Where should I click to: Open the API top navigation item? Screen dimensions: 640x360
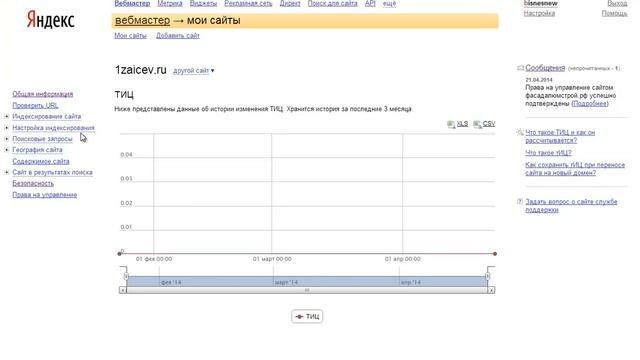pyautogui.click(x=370, y=3)
